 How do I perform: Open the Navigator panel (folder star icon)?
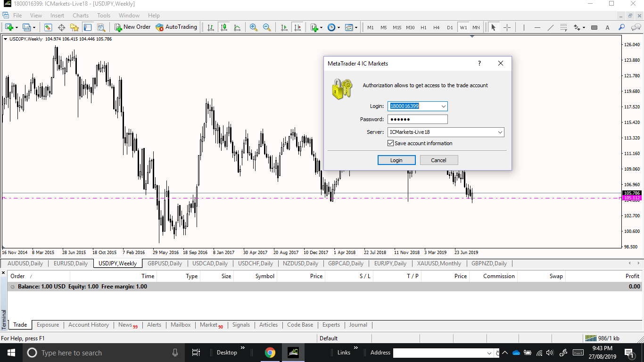click(x=74, y=27)
